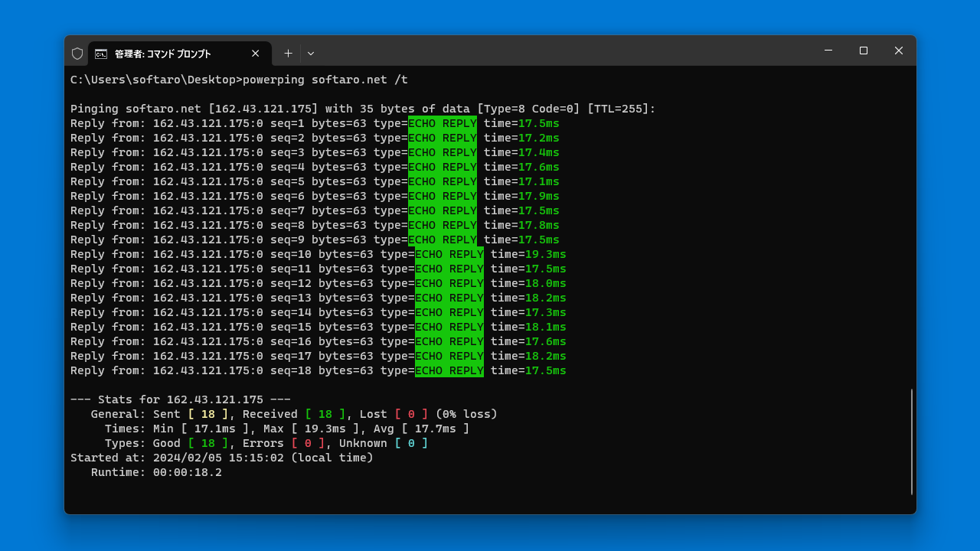Click time value 18.1ms on seq=15
This screenshot has width=980, height=551.
pyautogui.click(x=546, y=327)
